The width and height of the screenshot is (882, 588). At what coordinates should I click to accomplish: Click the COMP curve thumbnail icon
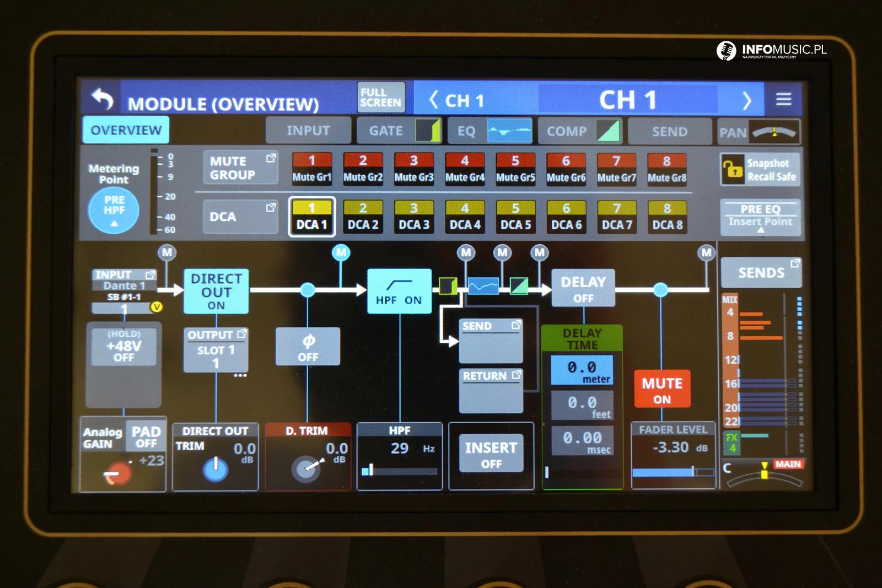coord(607,131)
